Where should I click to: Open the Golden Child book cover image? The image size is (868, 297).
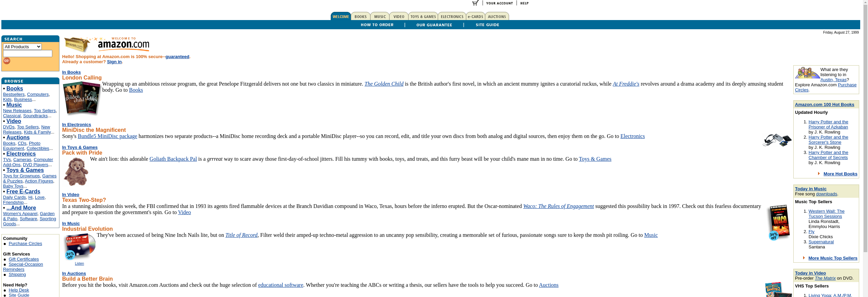(x=82, y=99)
